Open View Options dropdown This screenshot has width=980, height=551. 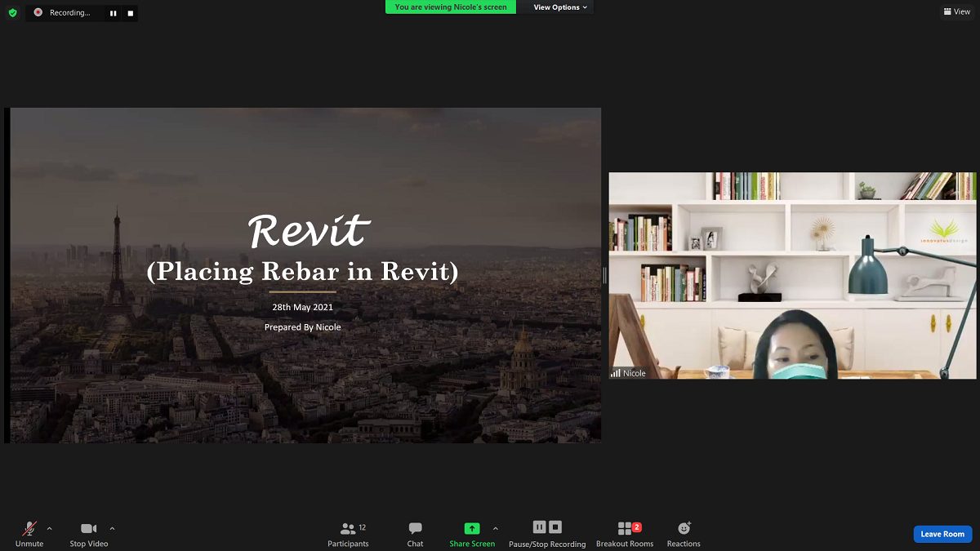point(560,7)
